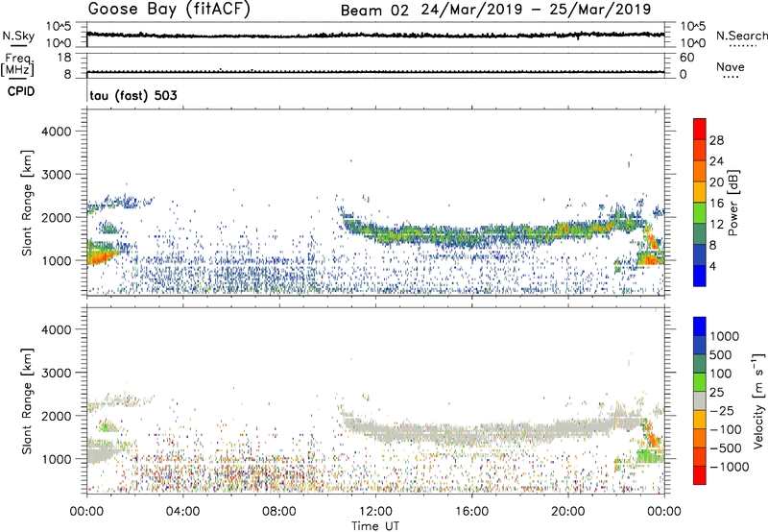Image resolution: width=768 pixels, height=532 pixels.
Task: Pick the gray −25 to 25 velocity segment
Action: click(x=700, y=400)
